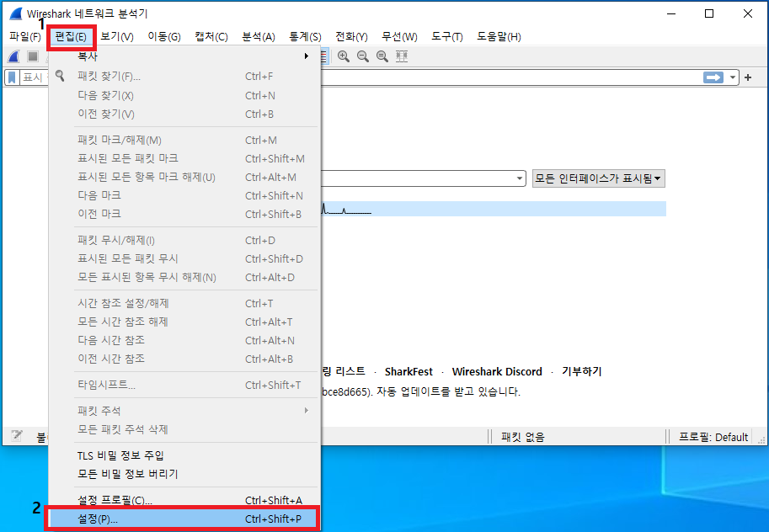Choose 패킷 찾기(F)... menu item
The image size is (769, 532).
point(184,76)
